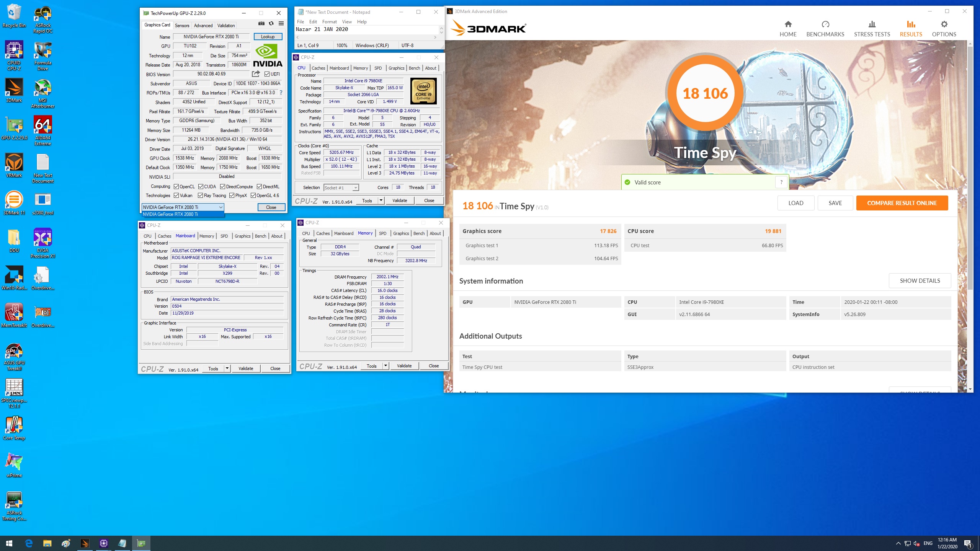Launch ASRock Rapid OC from desktop

tap(42, 19)
